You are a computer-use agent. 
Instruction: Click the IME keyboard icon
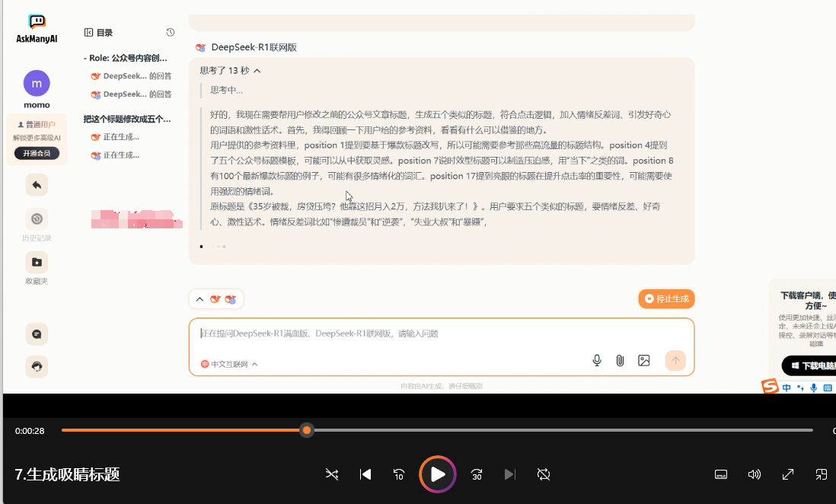[828, 388]
